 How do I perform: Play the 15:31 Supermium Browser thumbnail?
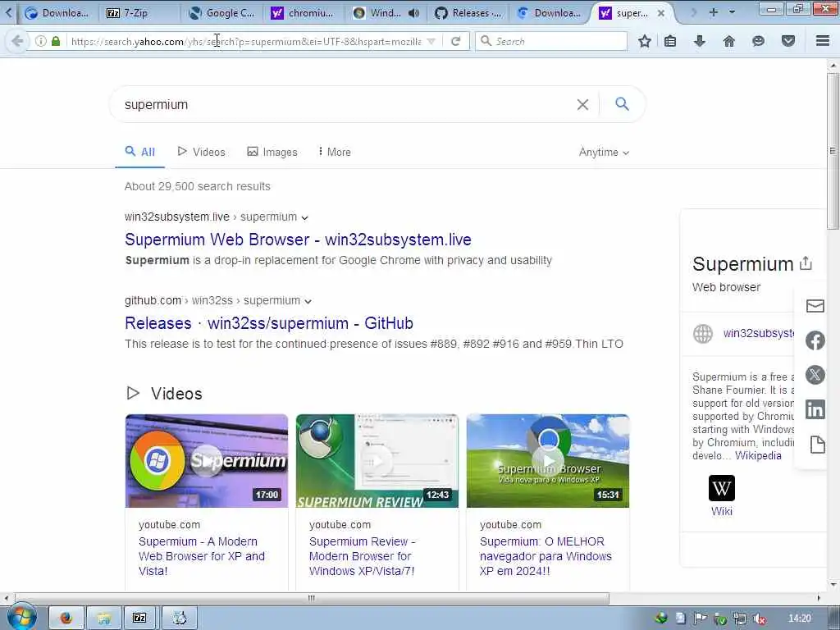point(547,461)
